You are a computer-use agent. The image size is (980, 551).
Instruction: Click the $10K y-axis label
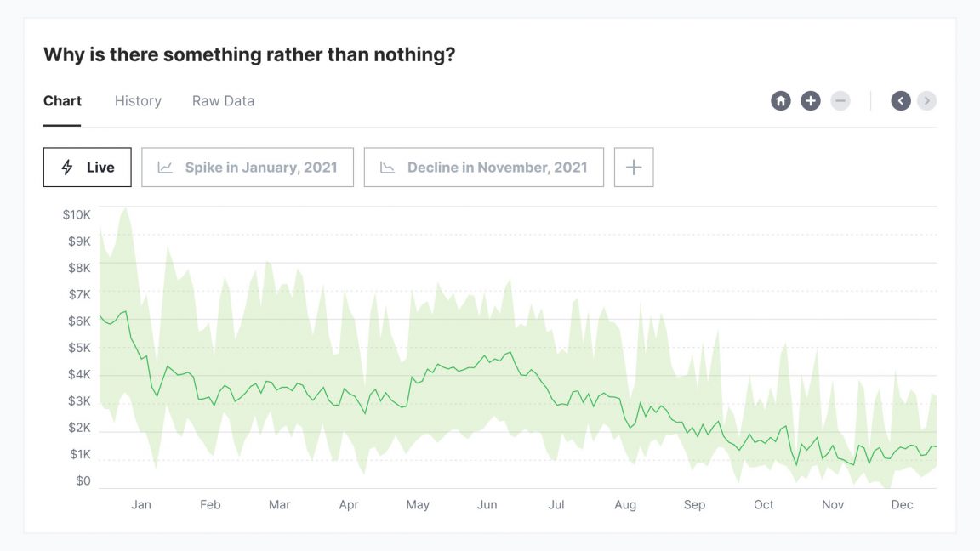click(77, 215)
